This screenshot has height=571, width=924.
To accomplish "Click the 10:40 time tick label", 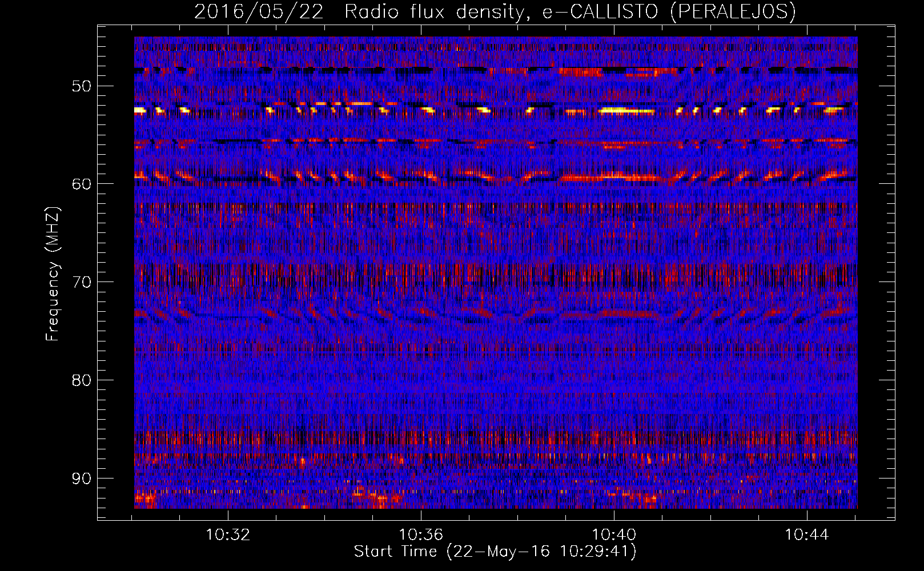I will point(614,535).
